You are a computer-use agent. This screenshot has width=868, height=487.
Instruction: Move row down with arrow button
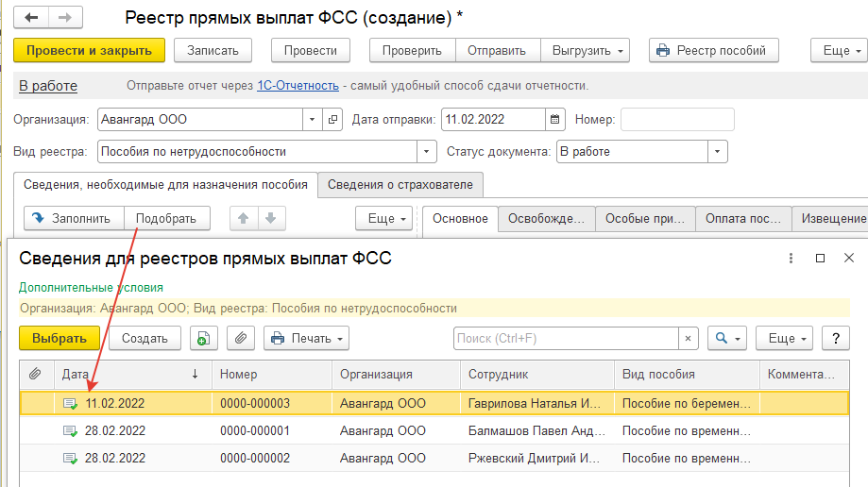tap(270, 218)
